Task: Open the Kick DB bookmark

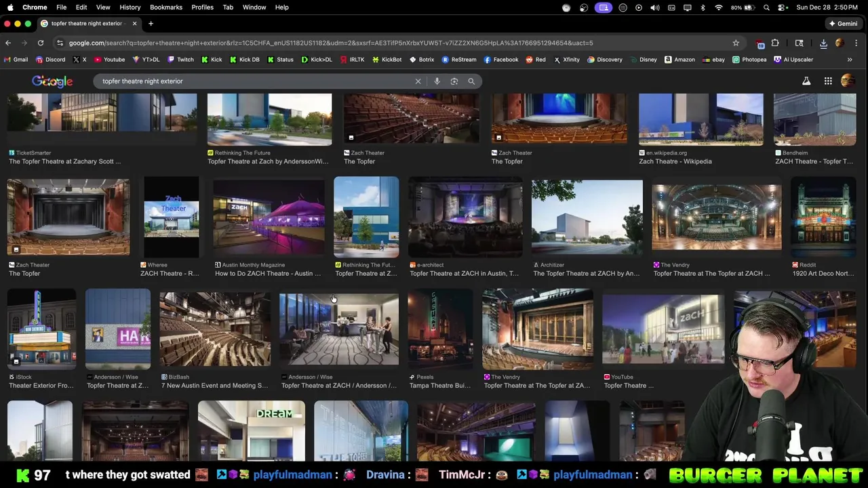Action: pyautogui.click(x=245, y=60)
